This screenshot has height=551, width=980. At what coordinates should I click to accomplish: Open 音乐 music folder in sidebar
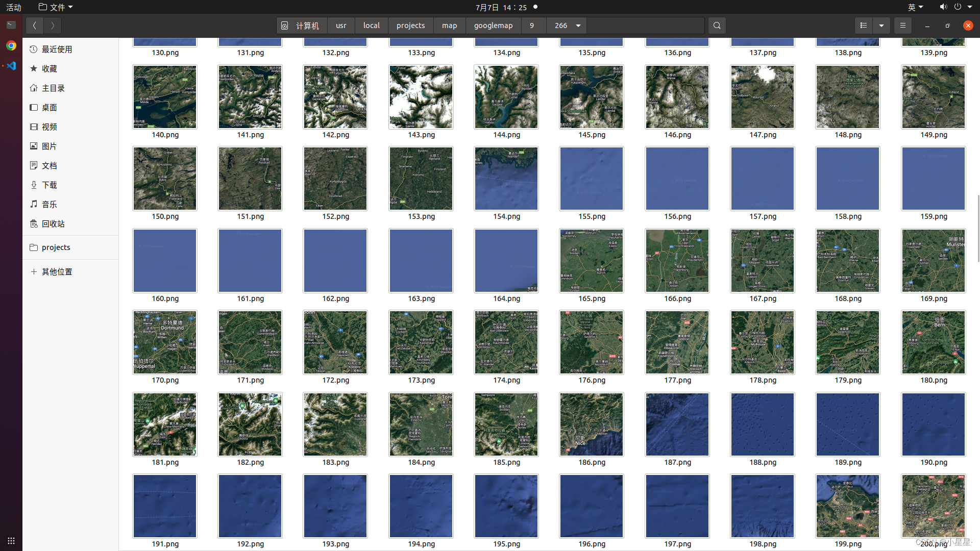[x=70, y=204]
